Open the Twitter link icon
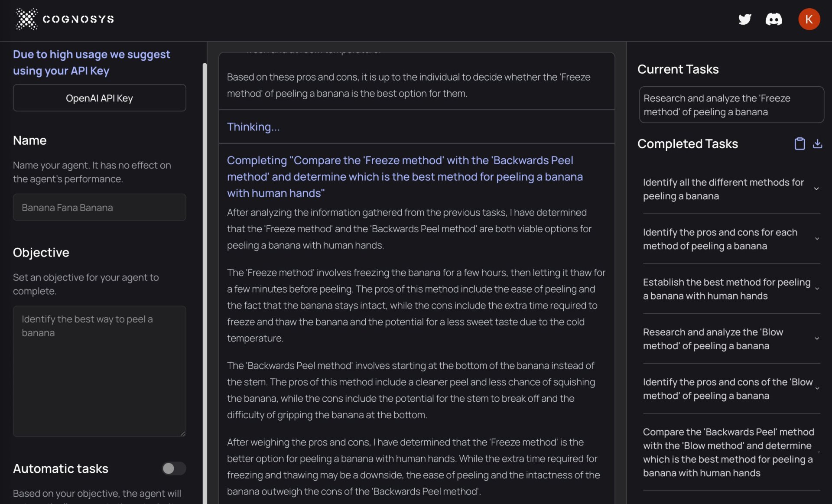This screenshot has height=504, width=832. [745, 20]
